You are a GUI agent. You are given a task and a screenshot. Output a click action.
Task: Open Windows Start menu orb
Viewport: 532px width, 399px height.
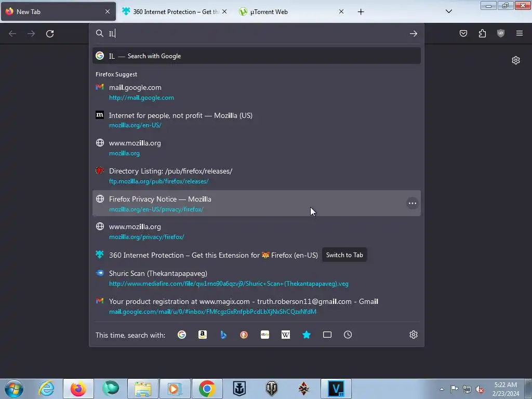(14, 389)
